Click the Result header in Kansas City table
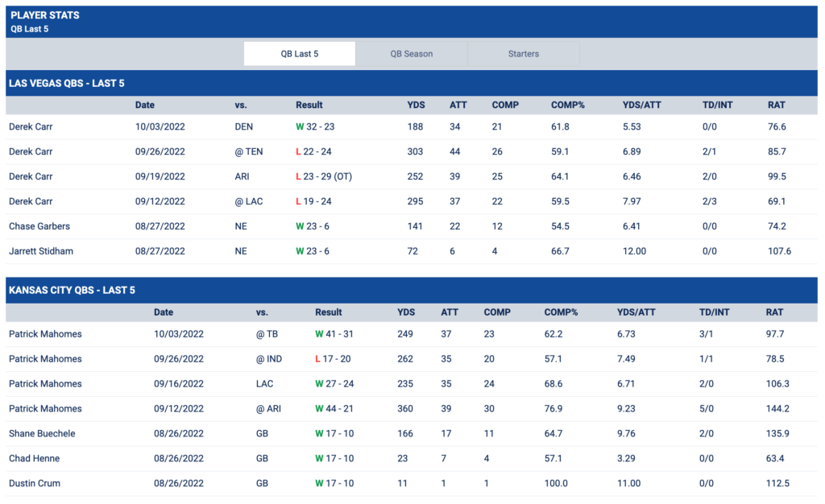Viewport: 825px width, 504px height. tap(329, 312)
